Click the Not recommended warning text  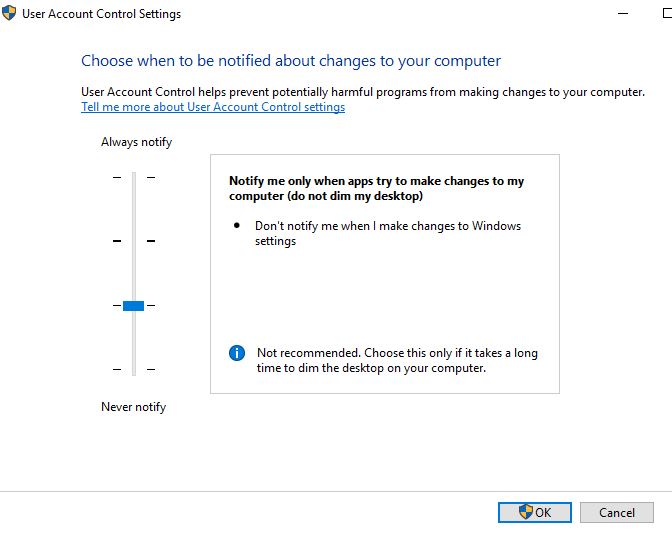[397, 360]
